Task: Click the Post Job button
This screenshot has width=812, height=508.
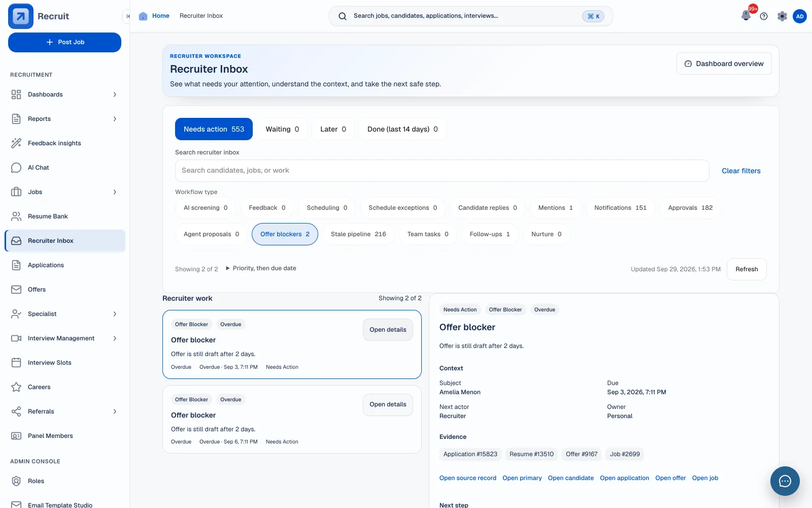Action: [64, 42]
